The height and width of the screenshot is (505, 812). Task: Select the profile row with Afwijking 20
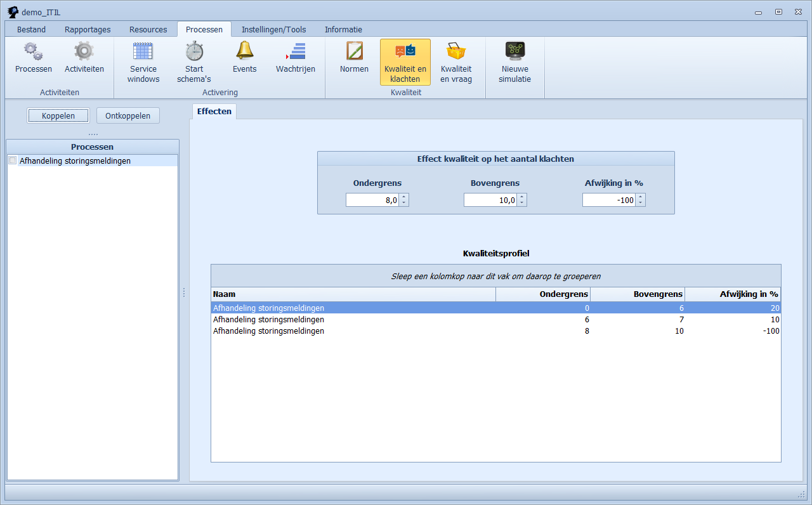coord(496,308)
